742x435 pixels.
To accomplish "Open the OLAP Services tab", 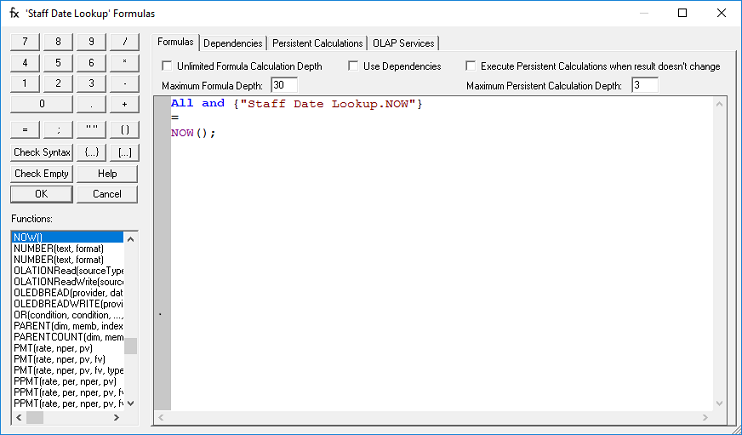I will [x=404, y=43].
